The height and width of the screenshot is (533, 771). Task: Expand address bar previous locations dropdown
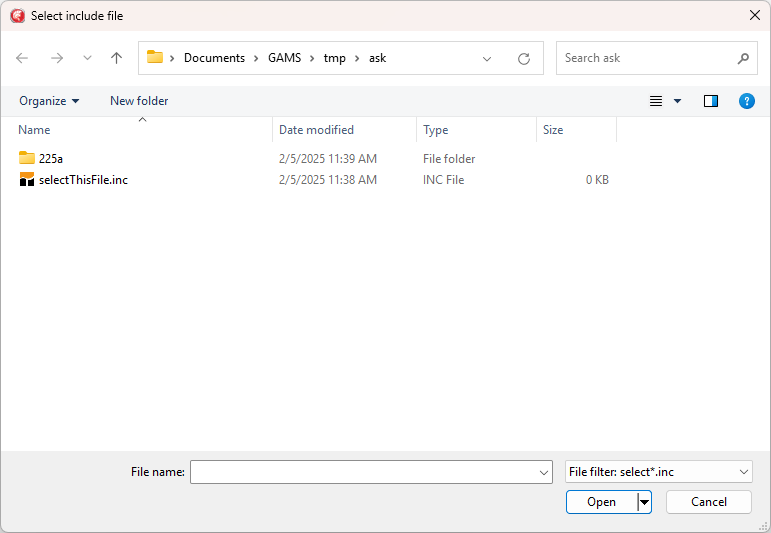tap(487, 58)
